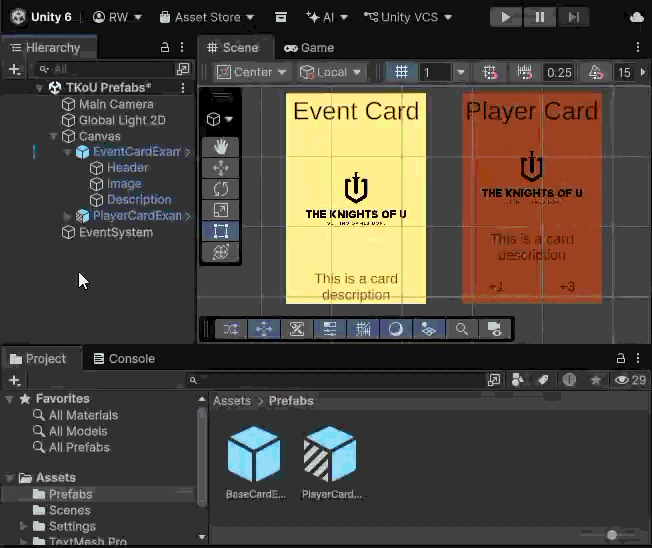
Task: Advance one frame with Step button
Action: pos(573,17)
